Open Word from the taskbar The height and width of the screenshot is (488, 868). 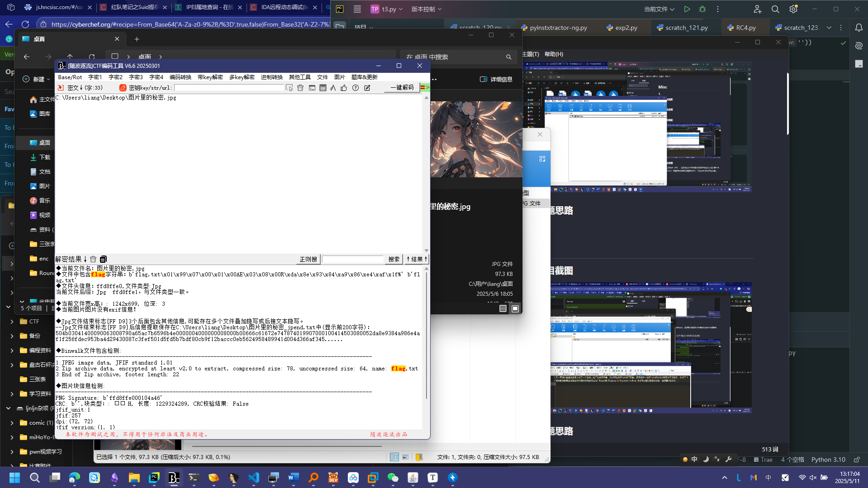tap(294, 478)
